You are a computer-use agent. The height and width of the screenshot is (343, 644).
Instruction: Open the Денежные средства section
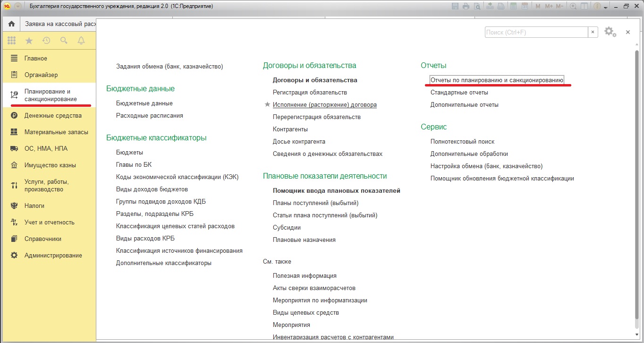pos(48,116)
